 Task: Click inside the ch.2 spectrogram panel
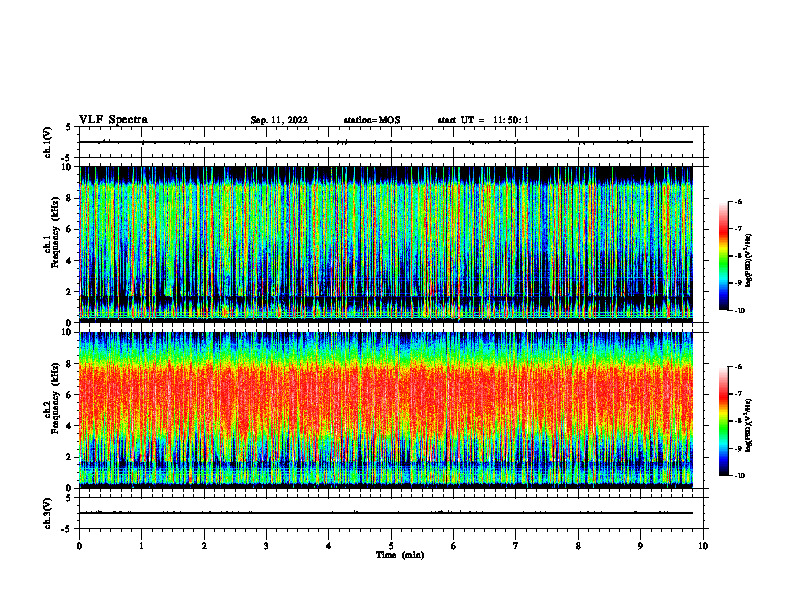[385, 410]
